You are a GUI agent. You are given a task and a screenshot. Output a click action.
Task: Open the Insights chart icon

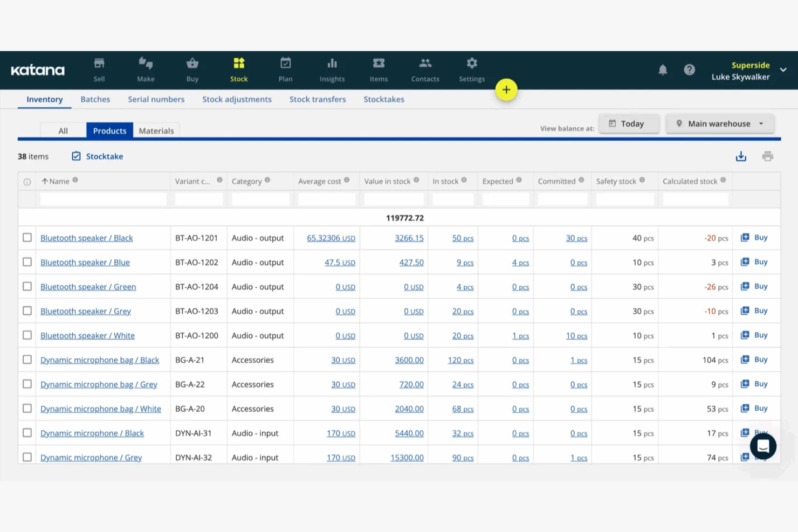pyautogui.click(x=332, y=63)
